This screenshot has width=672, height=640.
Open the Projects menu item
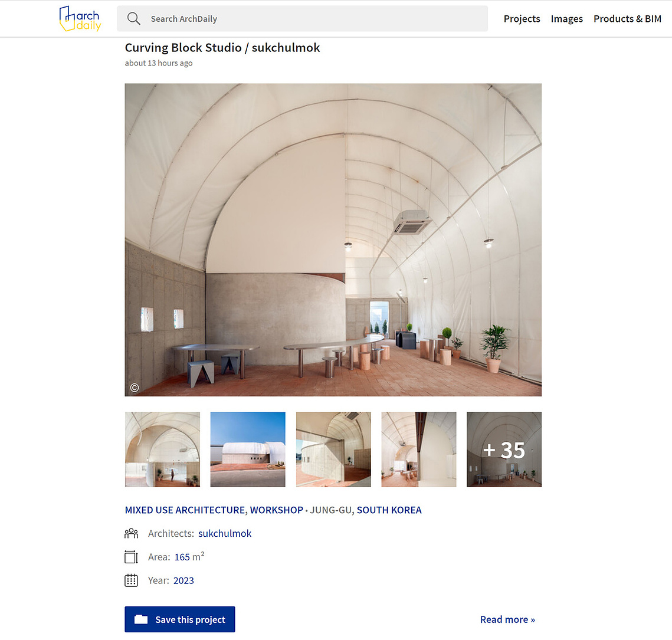click(x=522, y=19)
